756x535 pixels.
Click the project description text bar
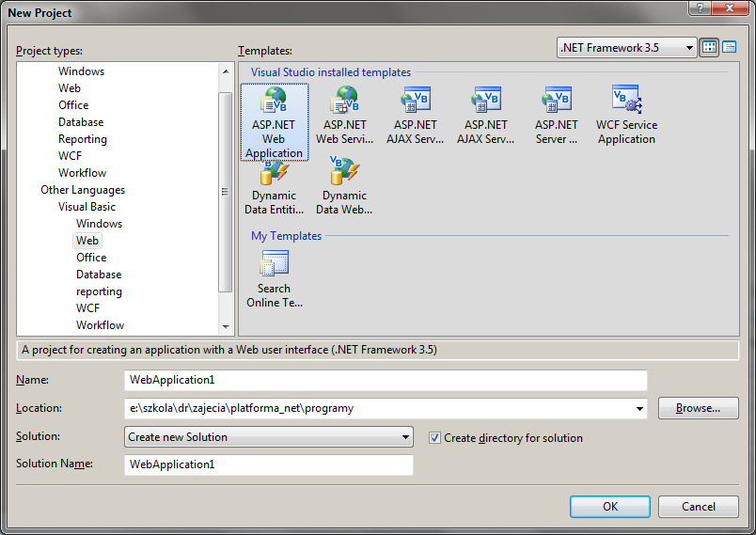point(377,350)
